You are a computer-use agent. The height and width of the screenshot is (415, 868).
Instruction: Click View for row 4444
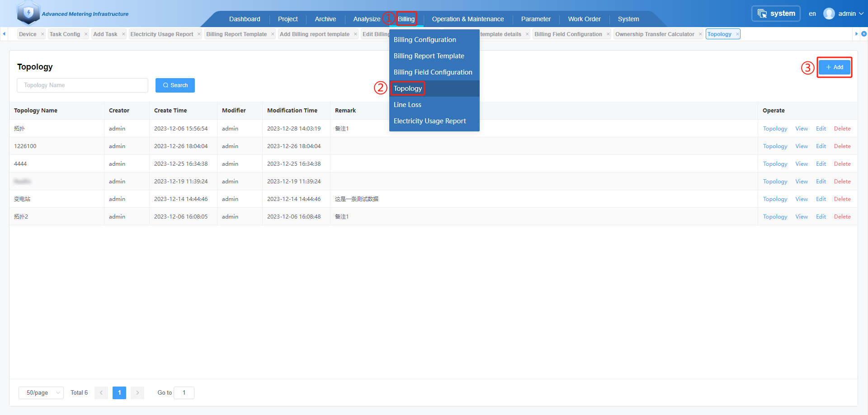(802, 164)
